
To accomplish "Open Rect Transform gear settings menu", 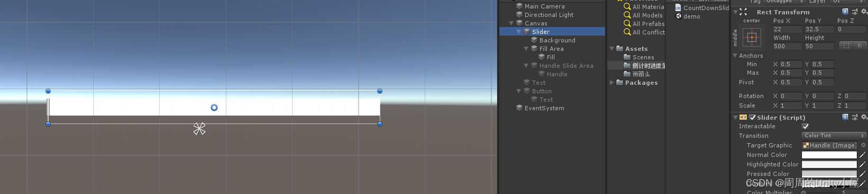I will pyautogui.click(x=864, y=12).
